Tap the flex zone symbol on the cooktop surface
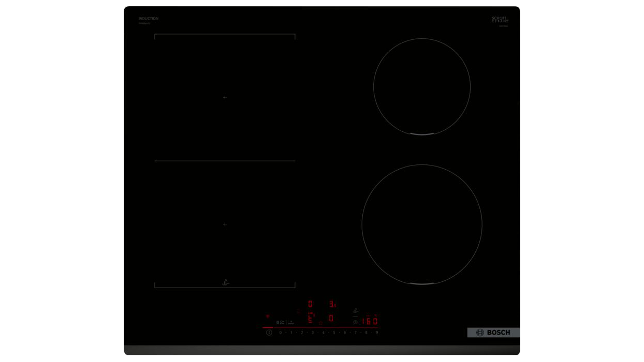The image size is (644, 362). point(225,282)
